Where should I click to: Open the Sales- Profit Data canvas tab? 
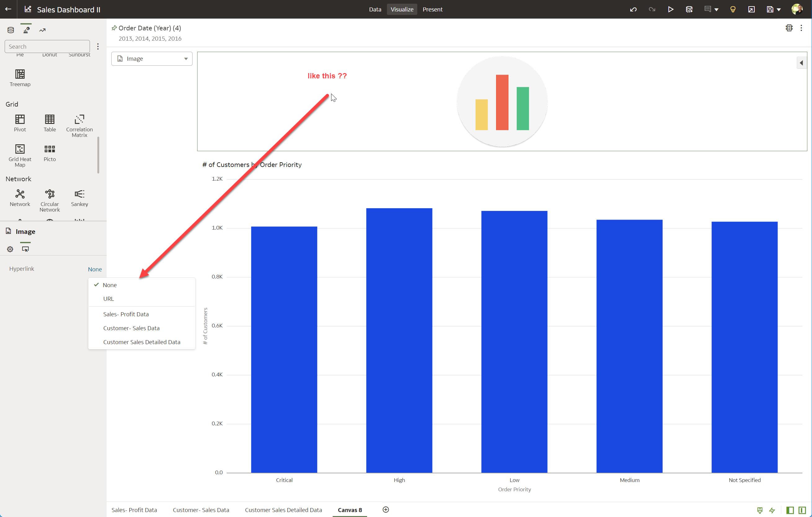(x=134, y=510)
